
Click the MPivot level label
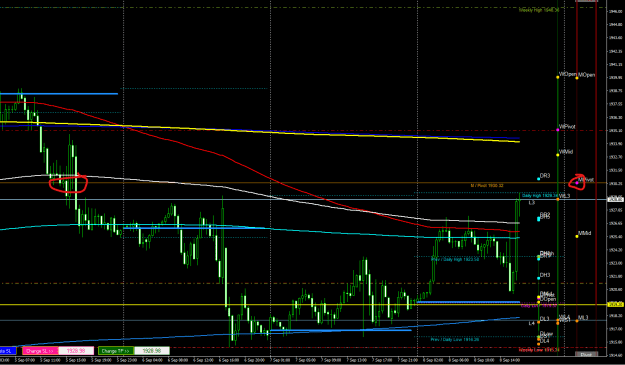coord(586,180)
